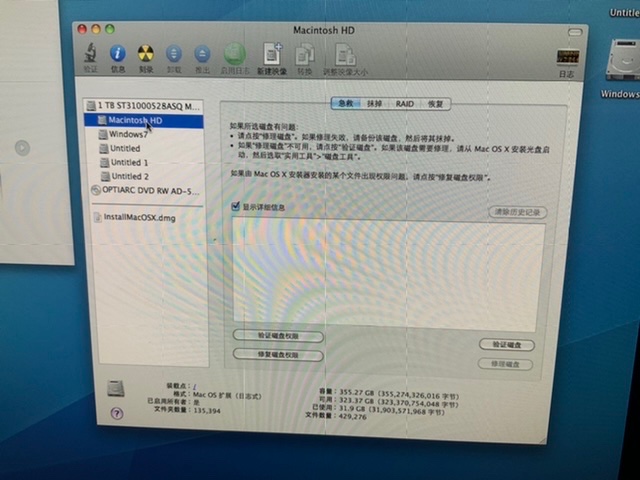Click the Unmount (卸载) toolbar icon
The image size is (640, 480).
click(x=174, y=54)
